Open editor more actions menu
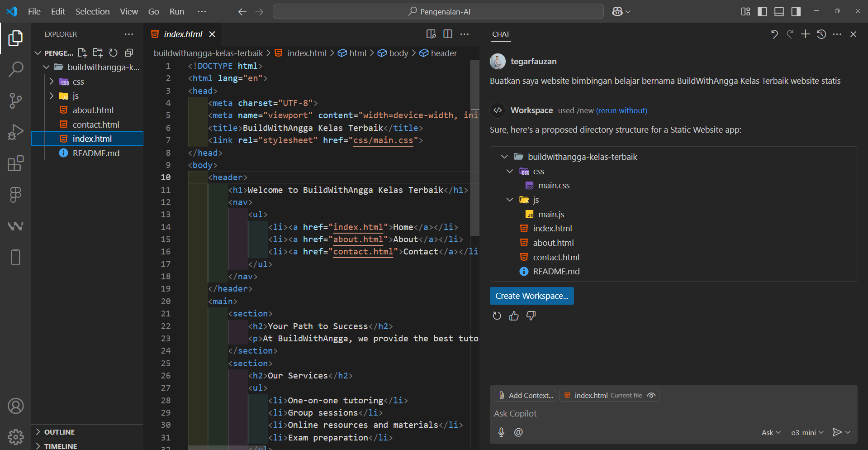This screenshot has width=868, height=450. (465, 34)
